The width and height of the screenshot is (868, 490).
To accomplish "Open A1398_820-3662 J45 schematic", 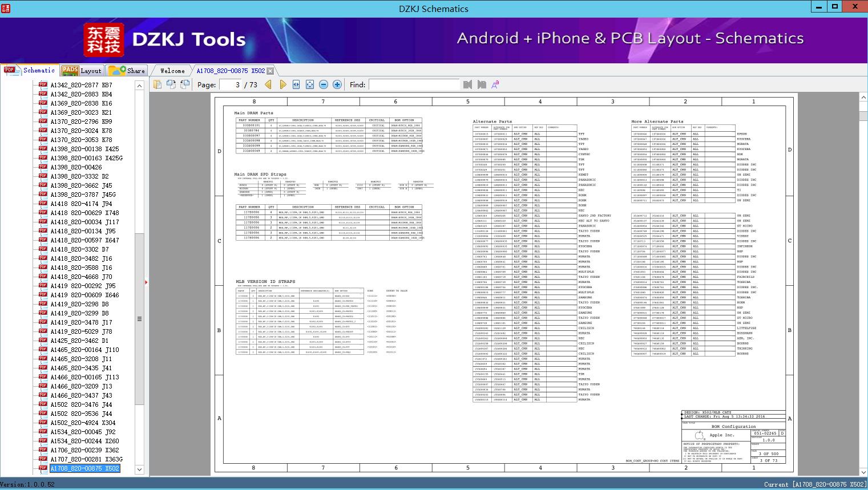I will click(x=81, y=185).
